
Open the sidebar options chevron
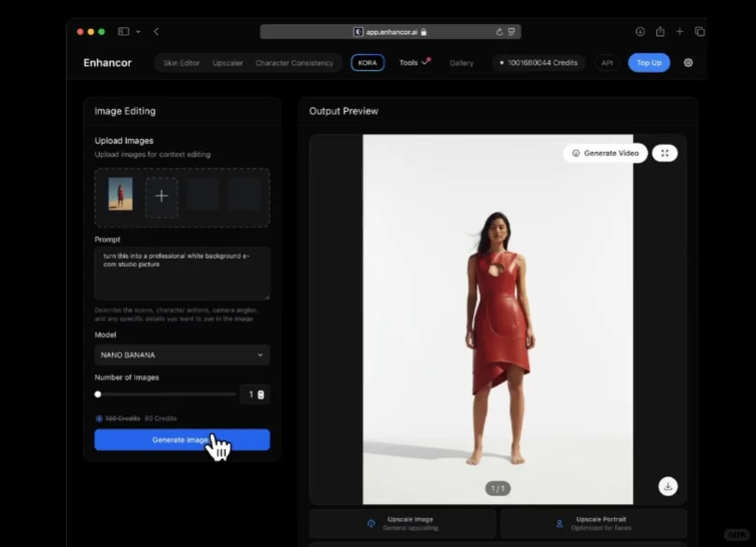tap(138, 32)
